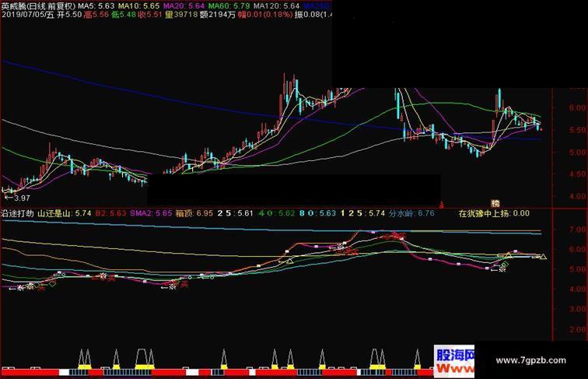Click the low price 低5.48 value
This screenshot has height=379, width=588.
124,15
